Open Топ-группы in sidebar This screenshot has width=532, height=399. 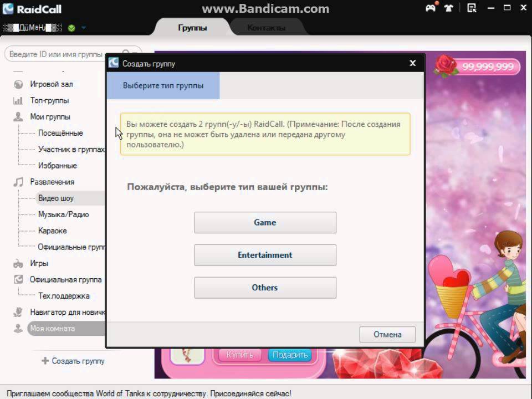[x=49, y=100]
